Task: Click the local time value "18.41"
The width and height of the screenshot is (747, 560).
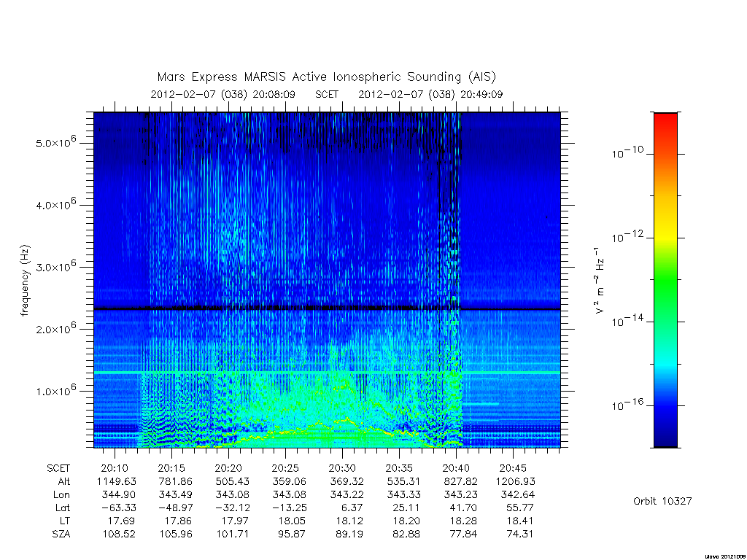Action: tap(519, 521)
